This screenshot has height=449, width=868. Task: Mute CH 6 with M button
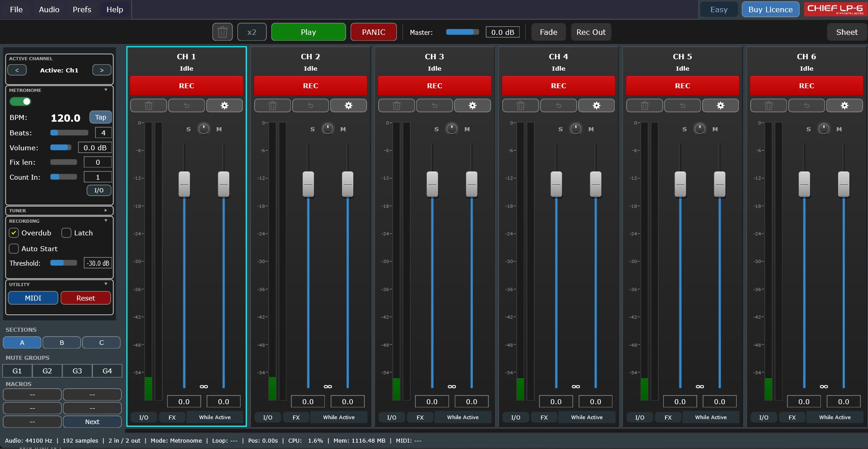(x=839, y=129)
